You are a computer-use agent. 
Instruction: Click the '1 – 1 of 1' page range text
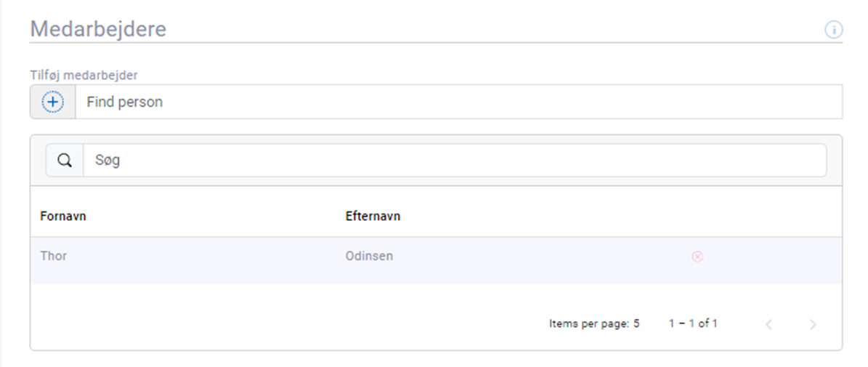coord(693,324)
